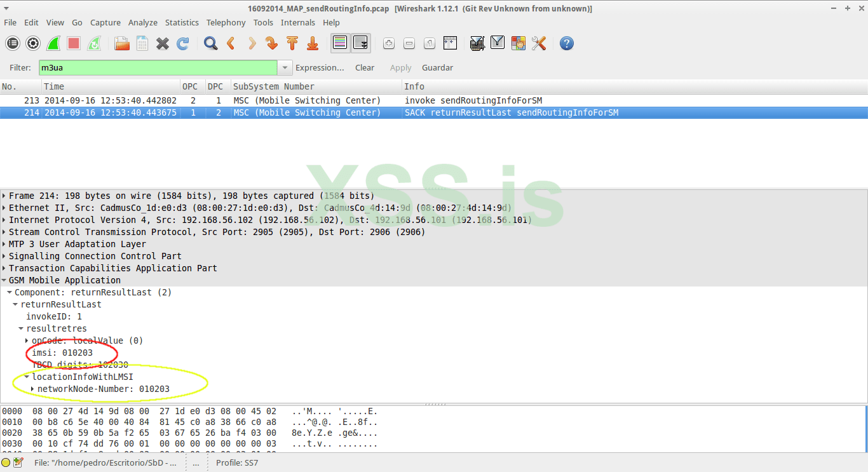The height and width of the screenshot is (472, 868).
Task: Zoom in on packet text
Action: tap(389, 43)
